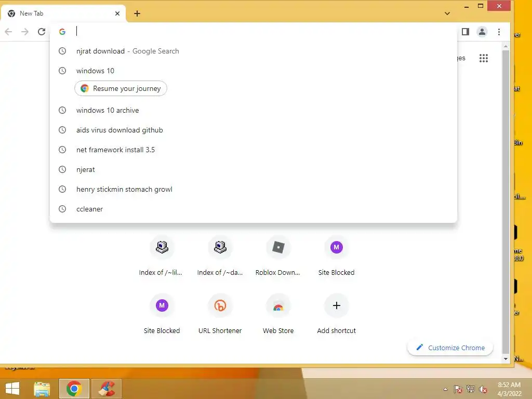
Task: Choose the windows 10 suggestion
Action: coord(253,71)
